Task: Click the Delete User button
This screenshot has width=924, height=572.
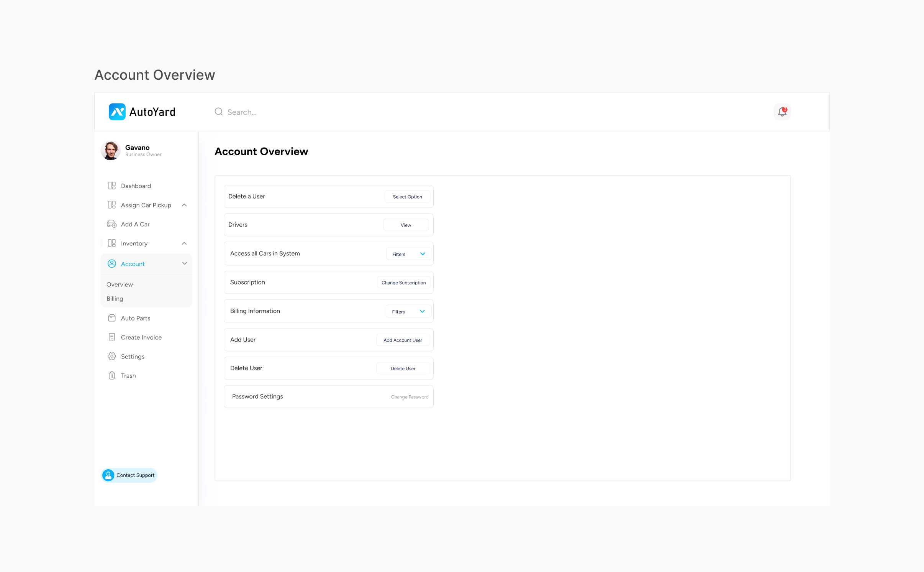Action: click(403, 368)
